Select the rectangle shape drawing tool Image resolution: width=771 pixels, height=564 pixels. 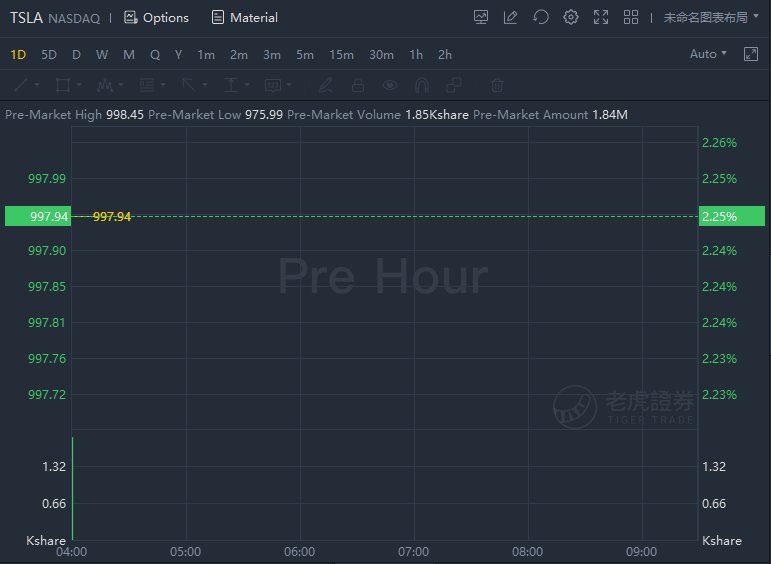tap(63, 85)
